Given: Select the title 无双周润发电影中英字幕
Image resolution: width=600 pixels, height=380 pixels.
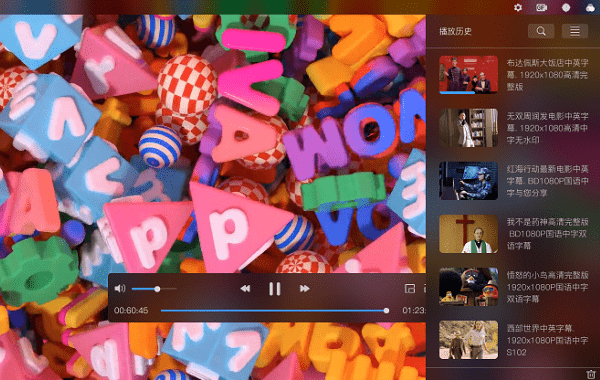Looking at the screenshot, I should [x=548, y=128].
